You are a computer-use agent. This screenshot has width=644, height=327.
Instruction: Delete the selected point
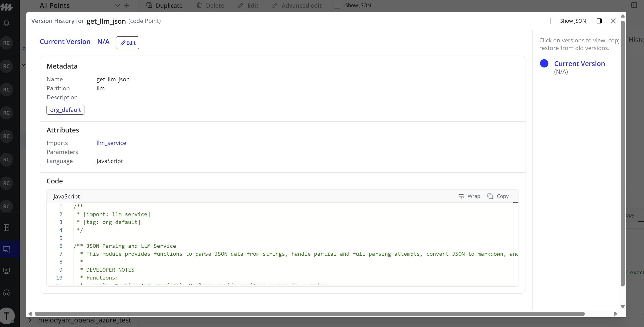tap(210, 5)
